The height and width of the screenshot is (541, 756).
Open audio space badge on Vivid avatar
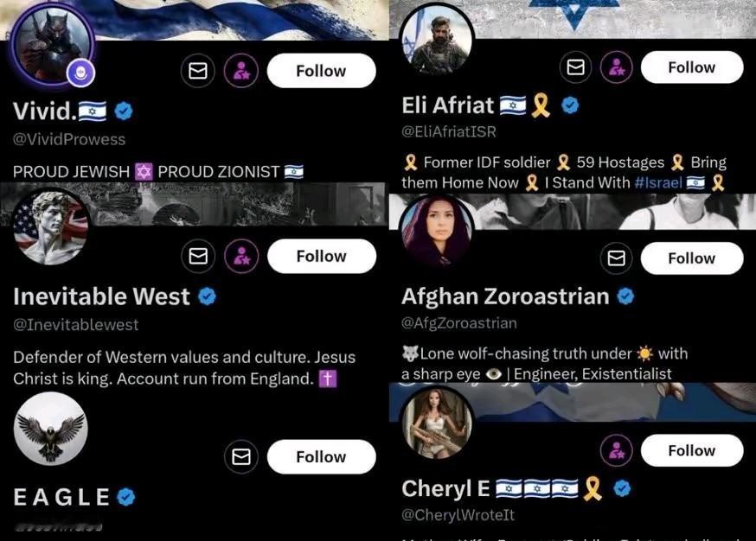80,73
